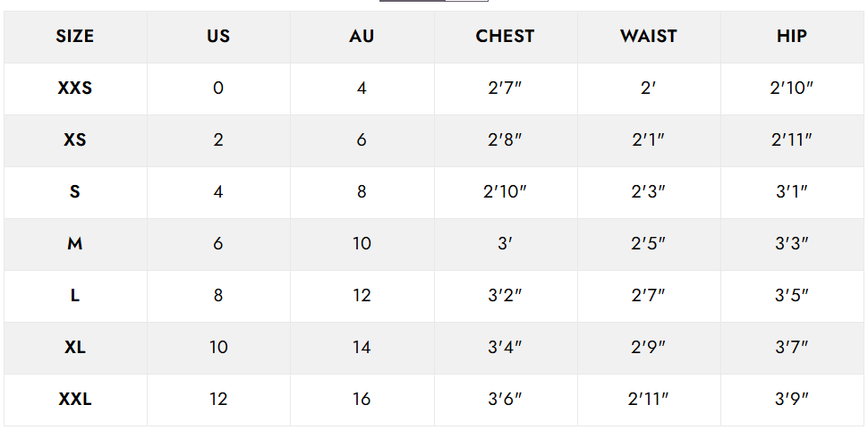
Task: Click the XL size row label
Action: tap(75, 348)
